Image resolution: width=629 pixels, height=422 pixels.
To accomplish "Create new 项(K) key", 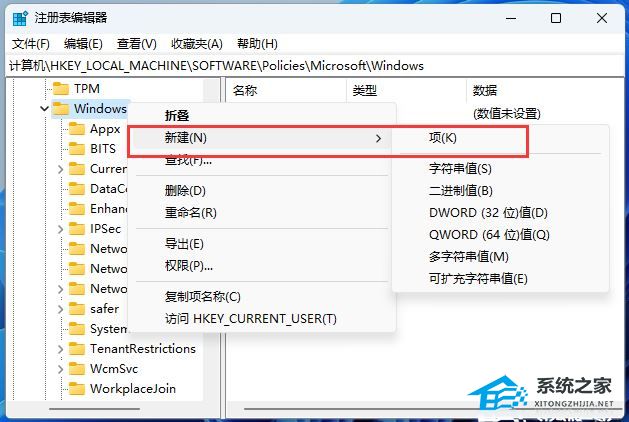I will coord(500,138).
